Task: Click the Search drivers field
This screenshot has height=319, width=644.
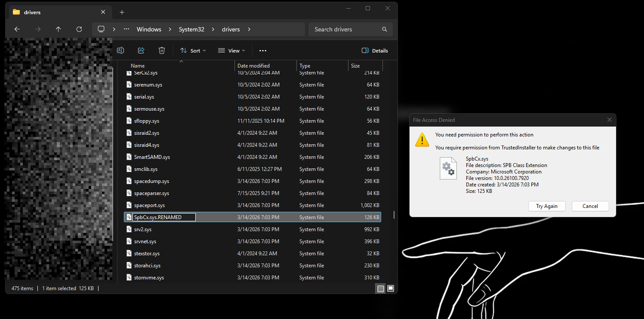Action: click(x=346, y=29)
